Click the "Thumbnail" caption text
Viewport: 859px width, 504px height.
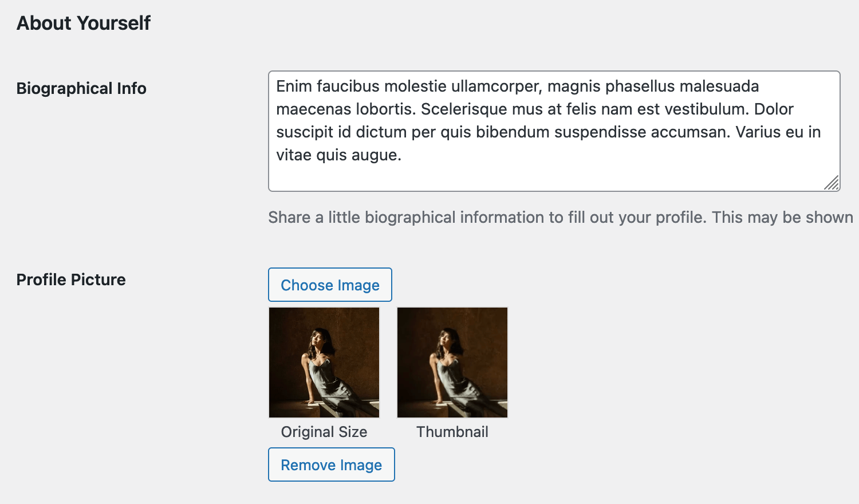point(452,432)
